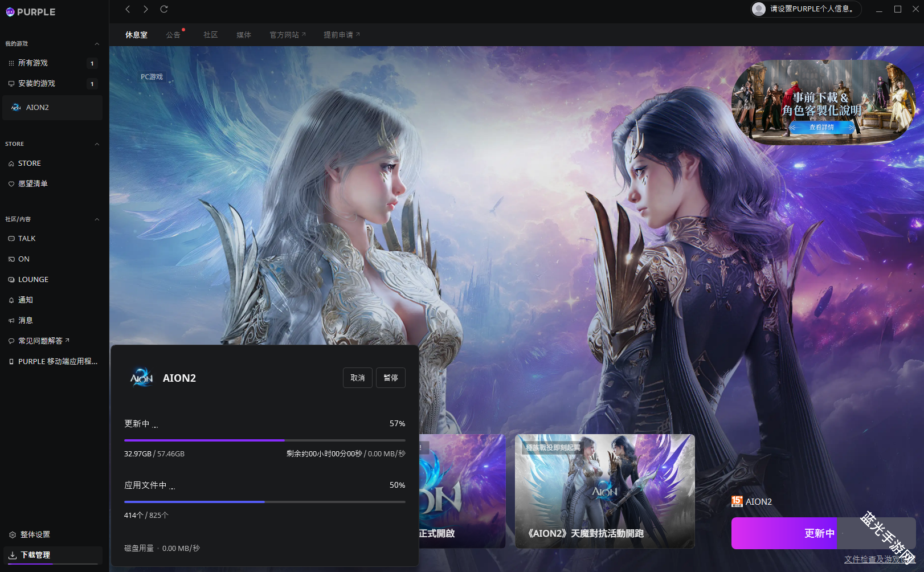Open 通知 notifications in sidebar
The height and width of the screenshot is (572, 924).
click(26, 300)
